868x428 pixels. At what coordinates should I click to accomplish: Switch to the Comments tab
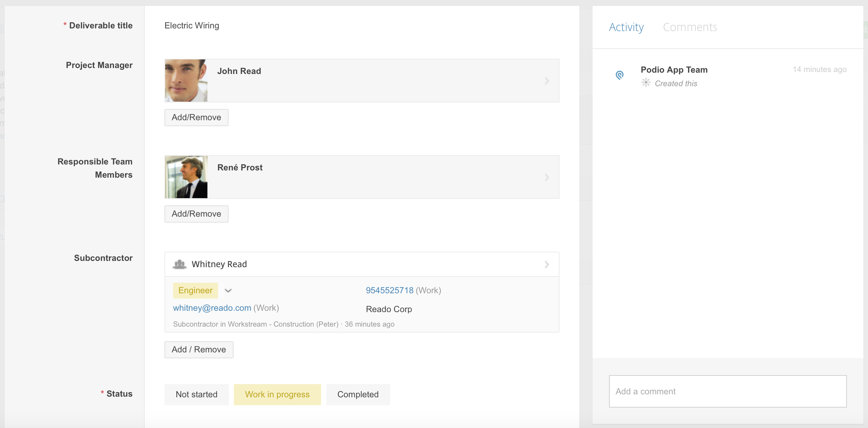[x=690, y=27]
